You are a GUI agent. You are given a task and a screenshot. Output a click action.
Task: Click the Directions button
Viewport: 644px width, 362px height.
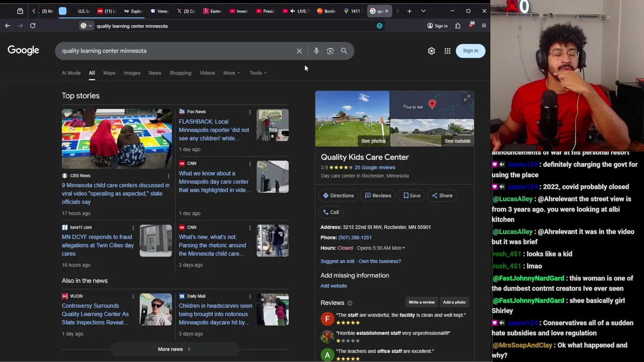click(x=339, y=196)
